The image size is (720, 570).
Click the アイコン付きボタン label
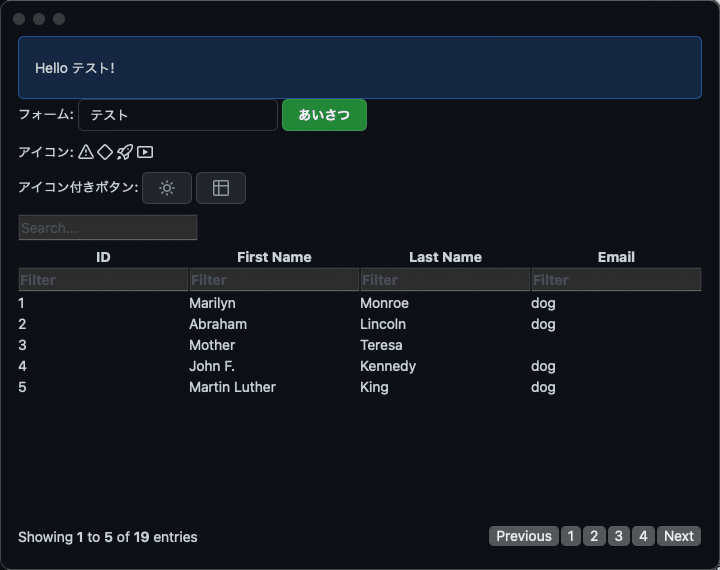(x=78, y=187)
